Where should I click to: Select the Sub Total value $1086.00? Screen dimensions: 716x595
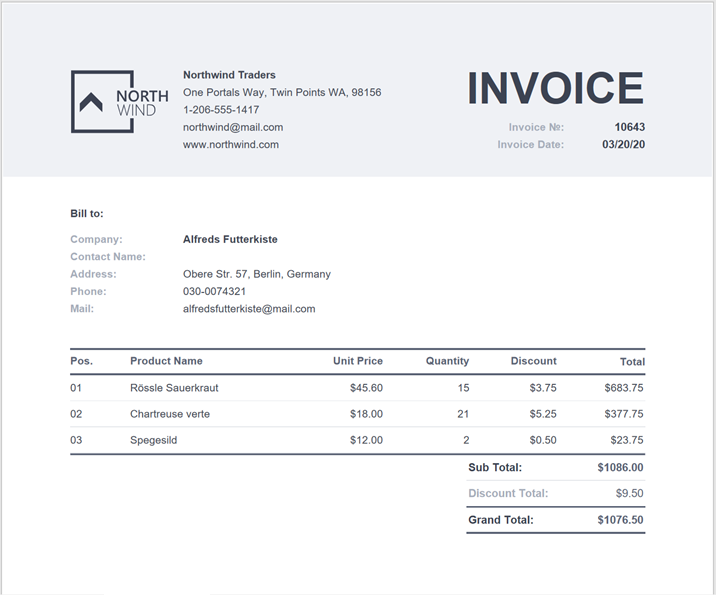[620, 467]
